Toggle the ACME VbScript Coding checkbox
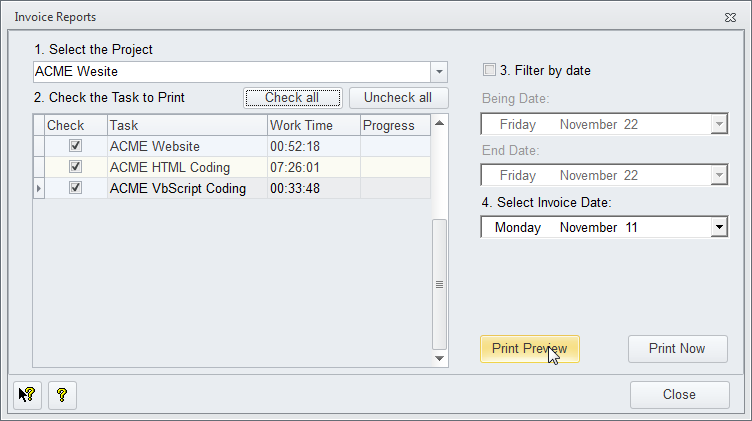 [75, 188]
